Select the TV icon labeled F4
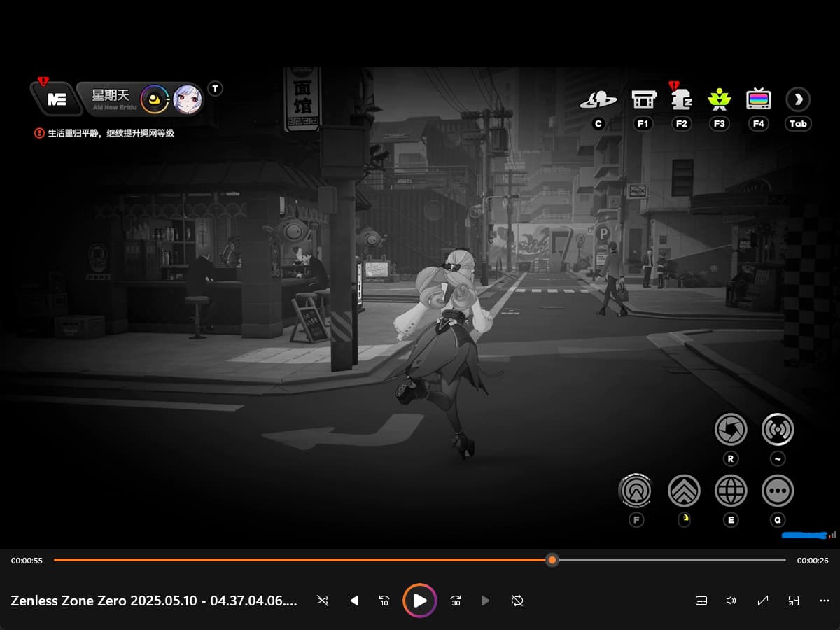 pos(759,99)
